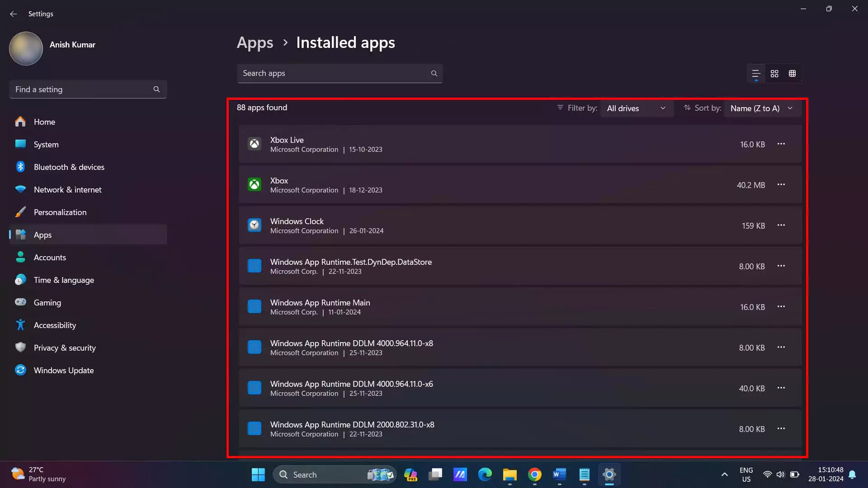Click the Xbox Live app icon
Screen dimensions: 868x488
coord(255,144)
